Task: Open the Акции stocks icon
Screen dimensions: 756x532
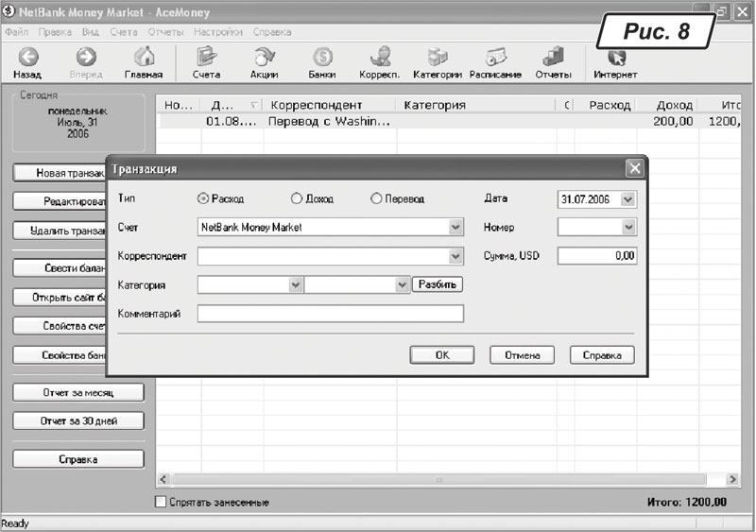Action: [x=264, y=57]
